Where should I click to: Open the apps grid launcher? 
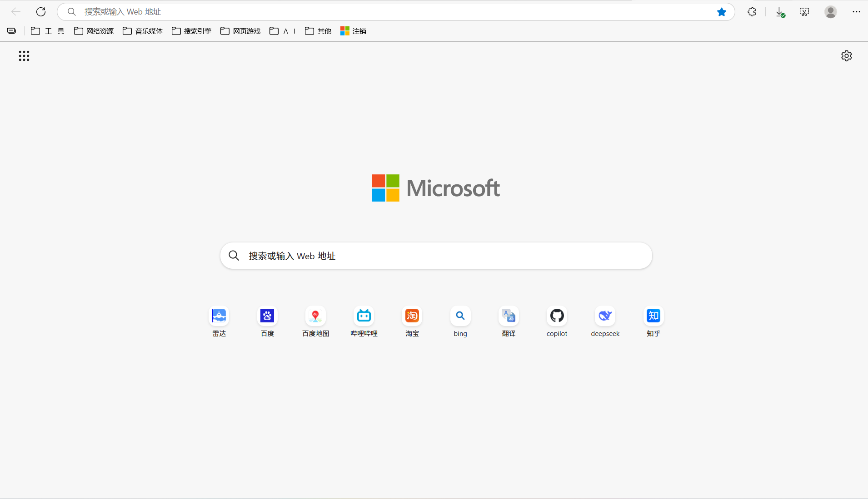coord(24,56)
